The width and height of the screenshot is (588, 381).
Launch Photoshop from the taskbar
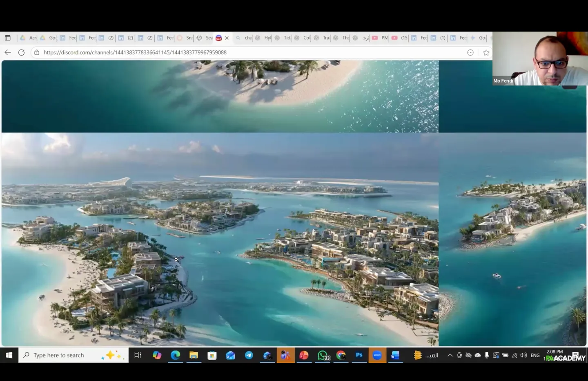pos(359,355)
